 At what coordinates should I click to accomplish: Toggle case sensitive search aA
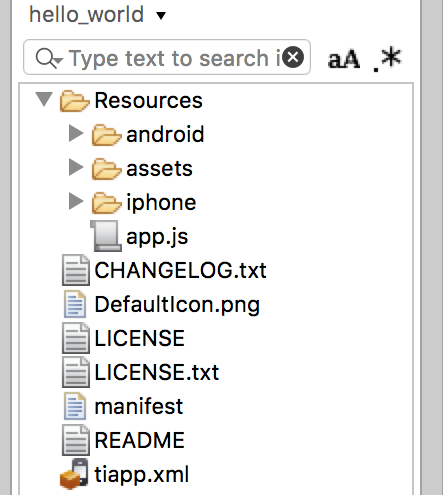pos(344,59)
